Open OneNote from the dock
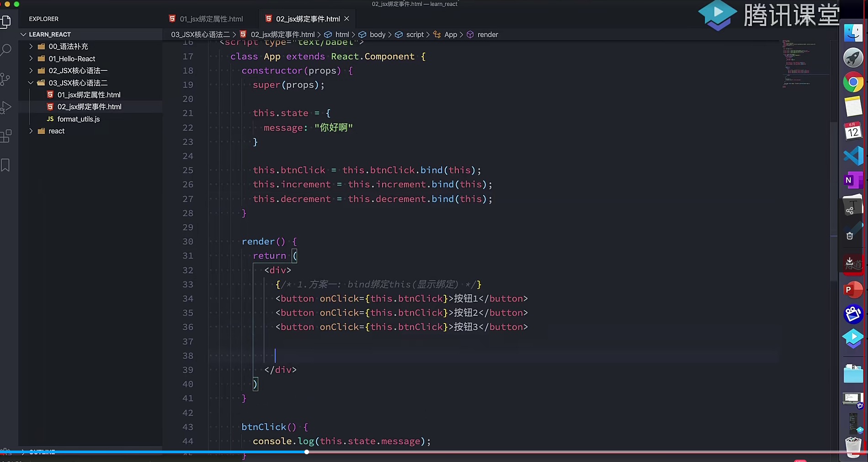868x462 pixels. click(x=853, y=180)
